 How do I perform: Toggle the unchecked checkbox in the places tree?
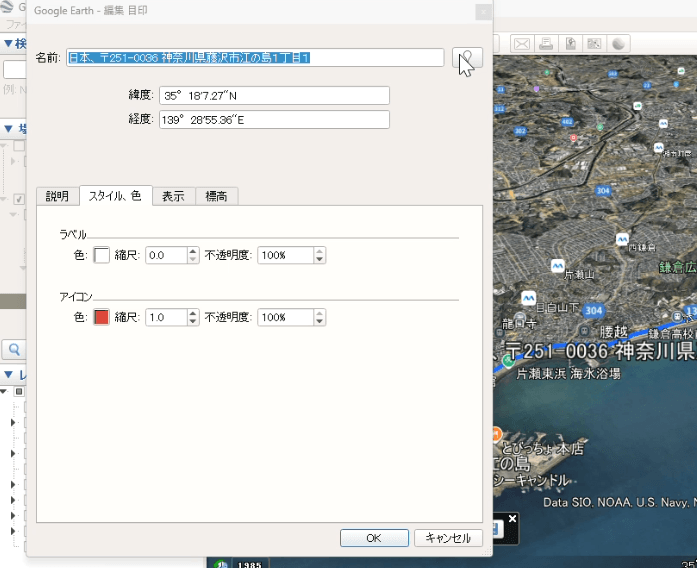(19, 146)
